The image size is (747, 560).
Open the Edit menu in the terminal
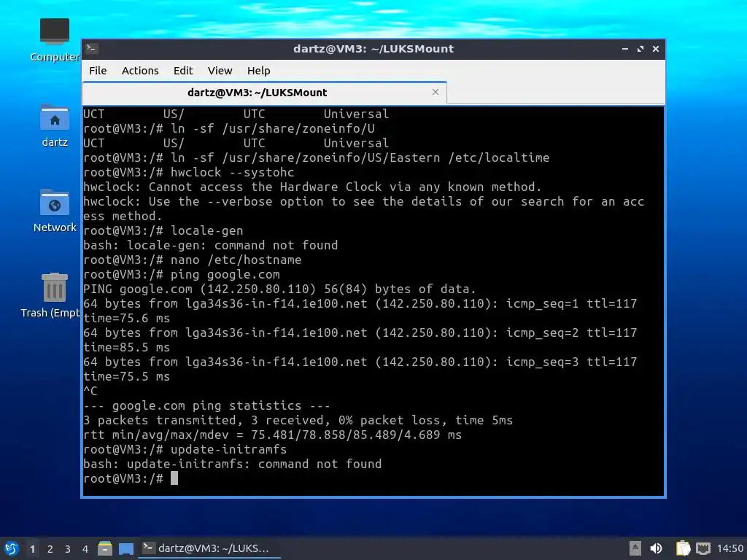pyautogui.click(x=183, y=71)
